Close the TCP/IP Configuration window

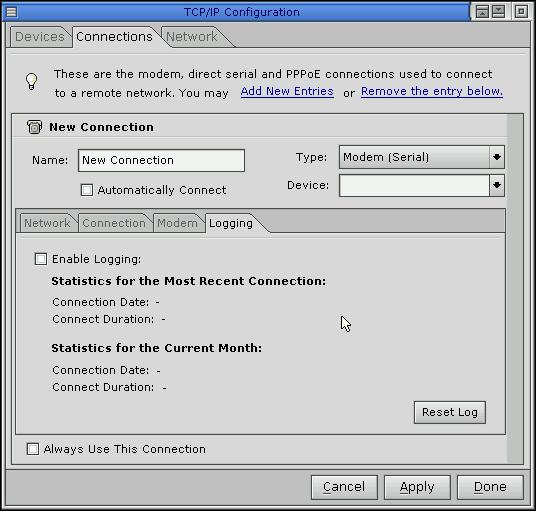point(521,12)
